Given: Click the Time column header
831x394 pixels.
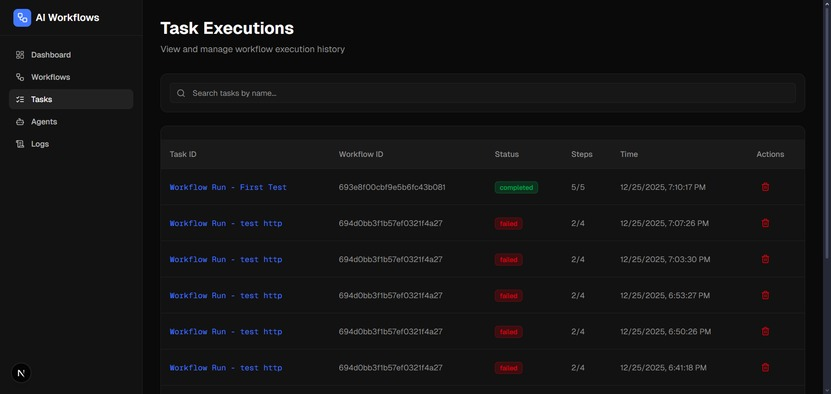Looking at the screenshot, I should (629, 154).
